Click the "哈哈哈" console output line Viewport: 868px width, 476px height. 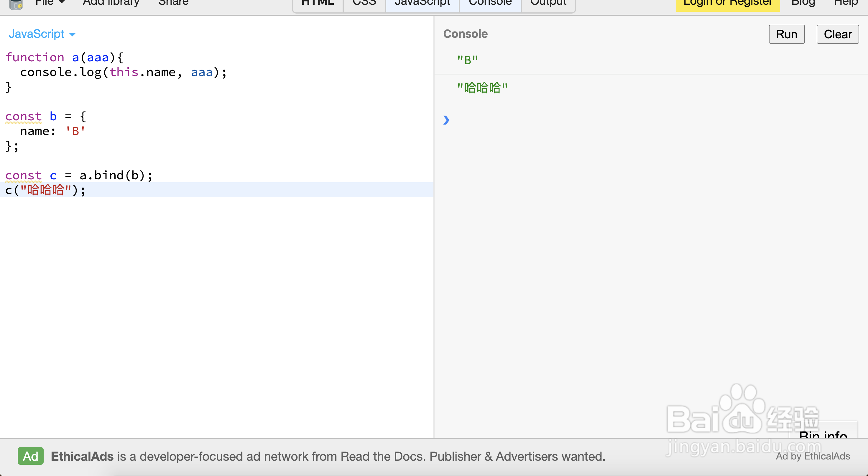point(482,88)
